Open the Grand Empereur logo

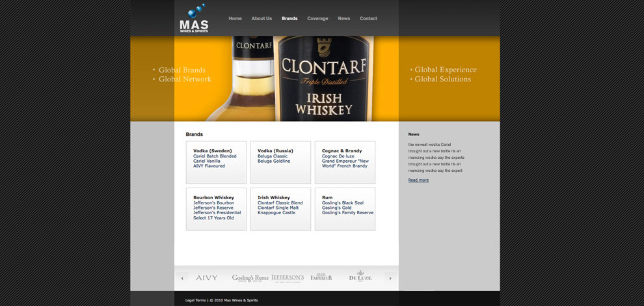[321, 277]
